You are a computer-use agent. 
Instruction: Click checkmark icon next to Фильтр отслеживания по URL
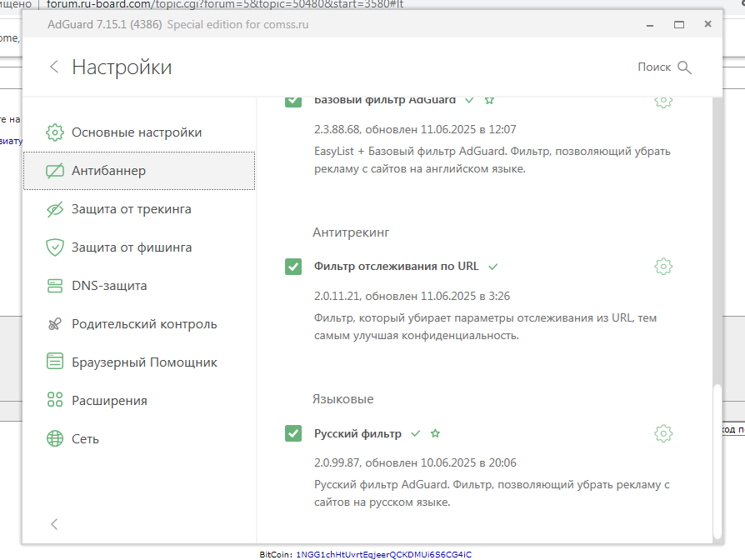coord(493,267)
